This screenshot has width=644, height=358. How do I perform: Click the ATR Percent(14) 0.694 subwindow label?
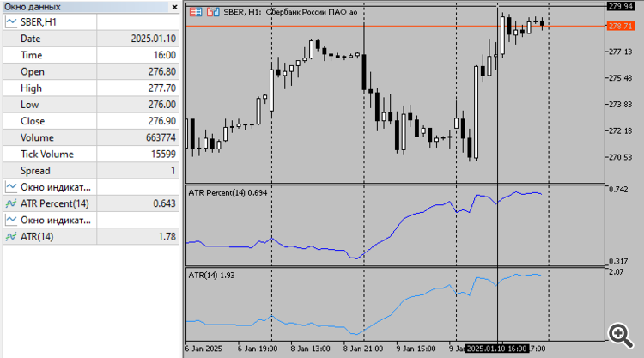[228, 192]
